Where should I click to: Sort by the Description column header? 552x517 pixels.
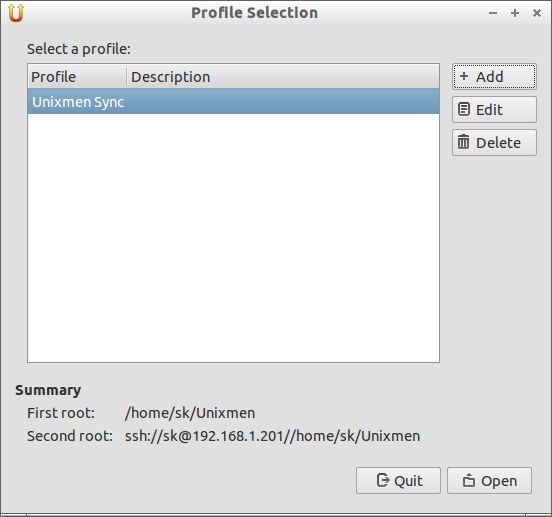tap(283, 76)
